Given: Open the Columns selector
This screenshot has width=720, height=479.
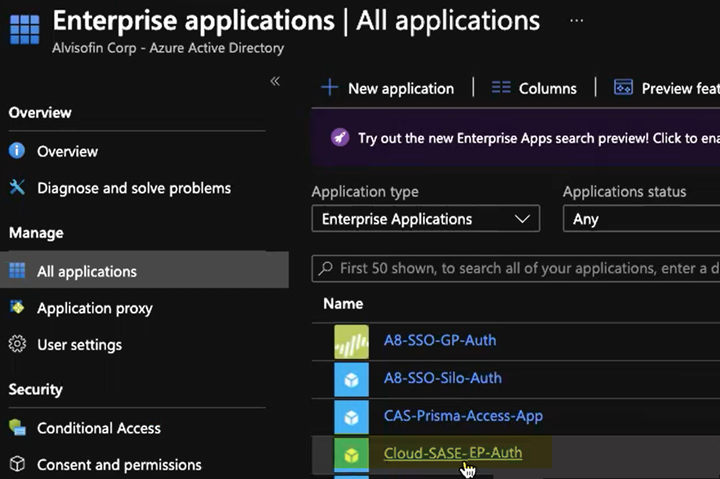Looking at the screenshot, I should coord(534,88).
